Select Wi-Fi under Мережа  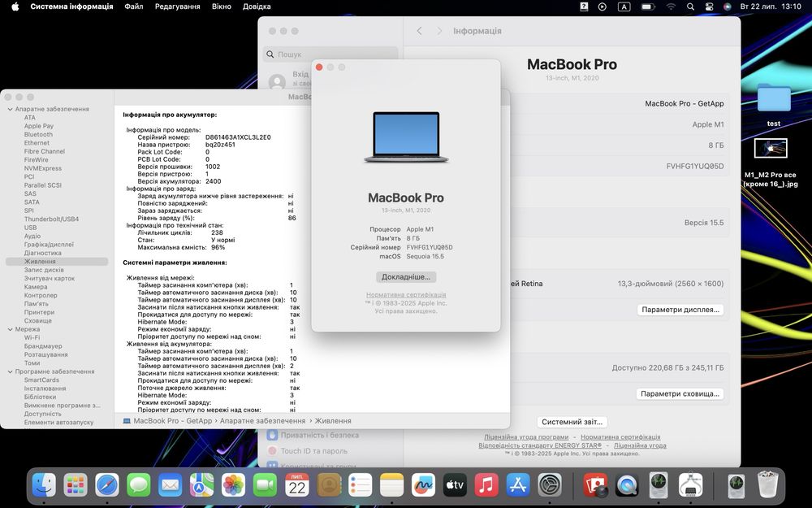pyautogui.click(x=32, y=337)
